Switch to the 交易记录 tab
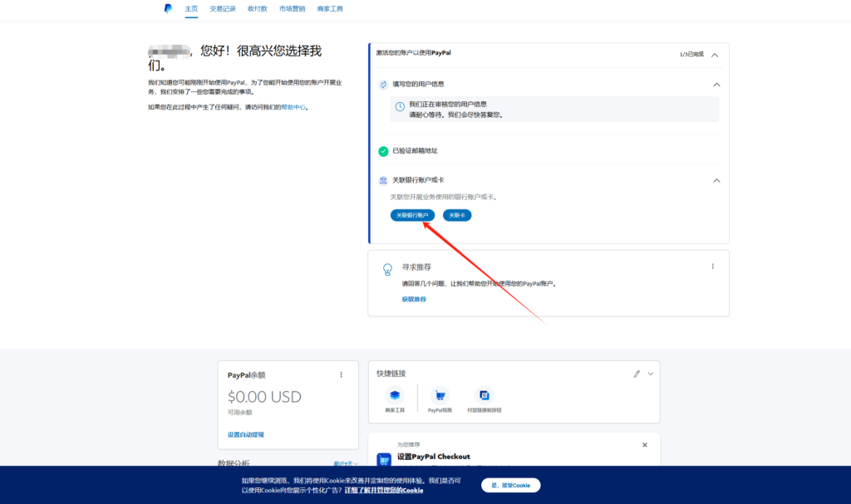Screen dimensions: 851x504 (222, 8)
